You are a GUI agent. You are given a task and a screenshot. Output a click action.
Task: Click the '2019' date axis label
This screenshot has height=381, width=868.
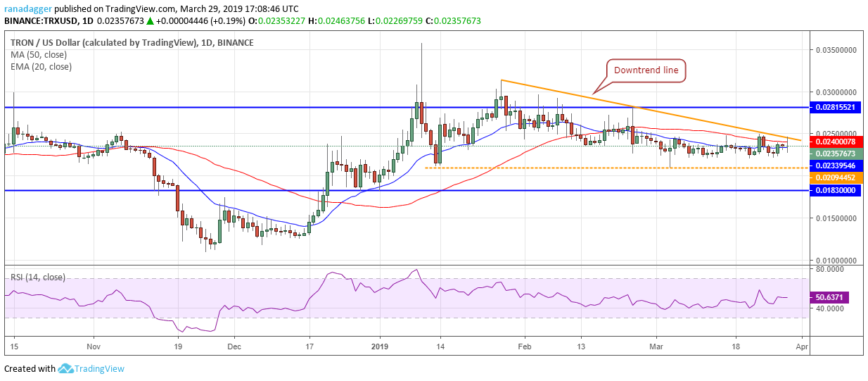(x=380, y=347)
